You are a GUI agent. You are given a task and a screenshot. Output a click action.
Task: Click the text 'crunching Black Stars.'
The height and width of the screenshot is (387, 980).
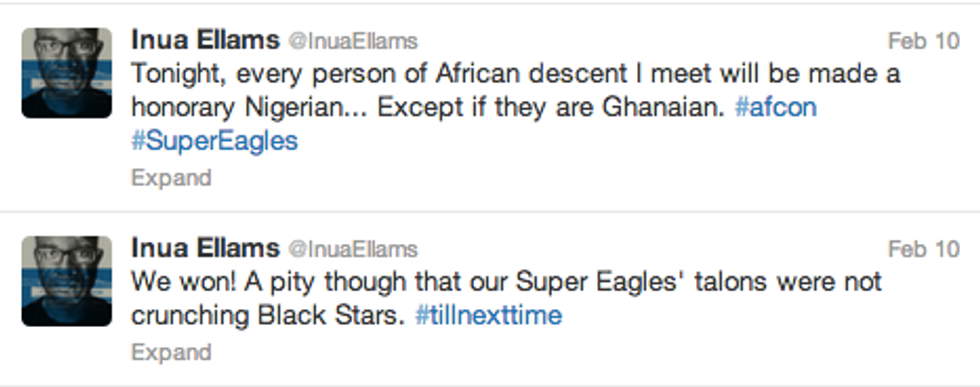268,315
